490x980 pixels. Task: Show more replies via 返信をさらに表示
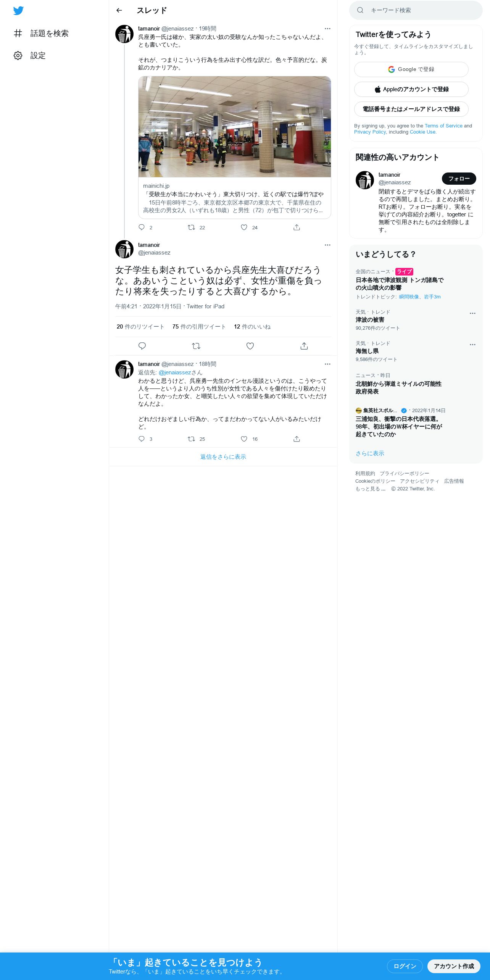223,457
